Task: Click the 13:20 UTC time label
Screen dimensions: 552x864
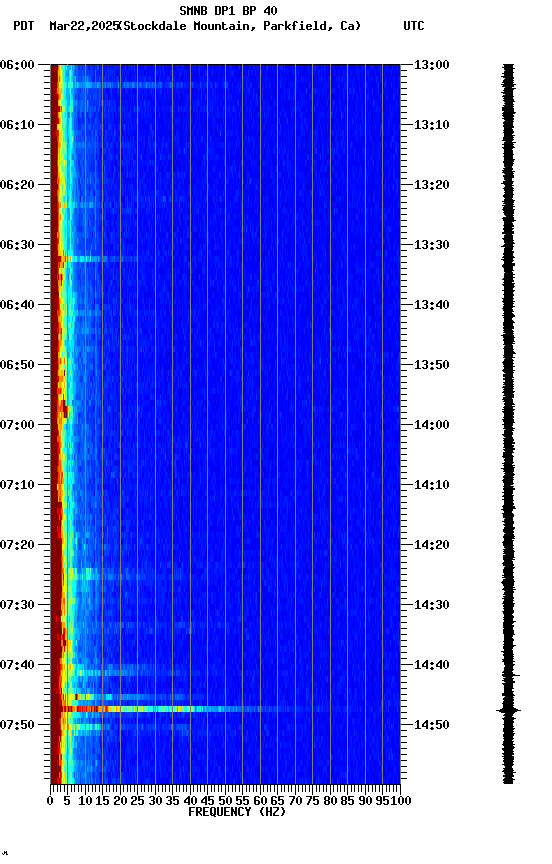Action: [432, 185]
